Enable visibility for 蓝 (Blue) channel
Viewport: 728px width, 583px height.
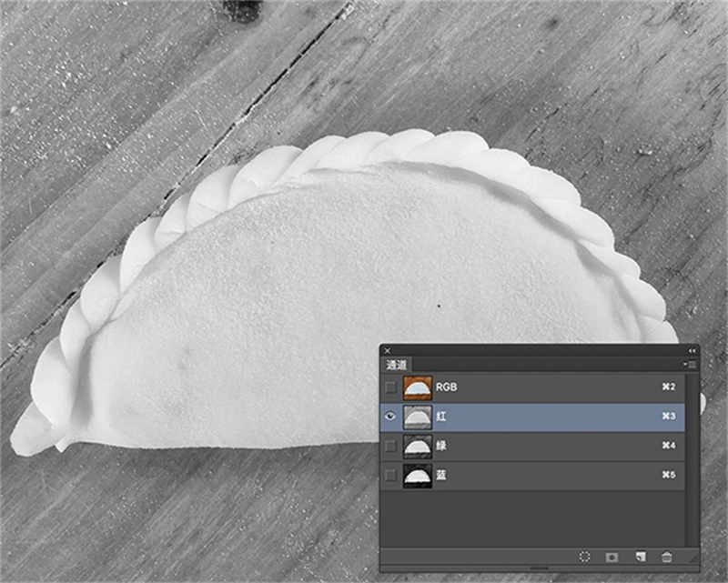pyautogui.click(x=391, y=476)
